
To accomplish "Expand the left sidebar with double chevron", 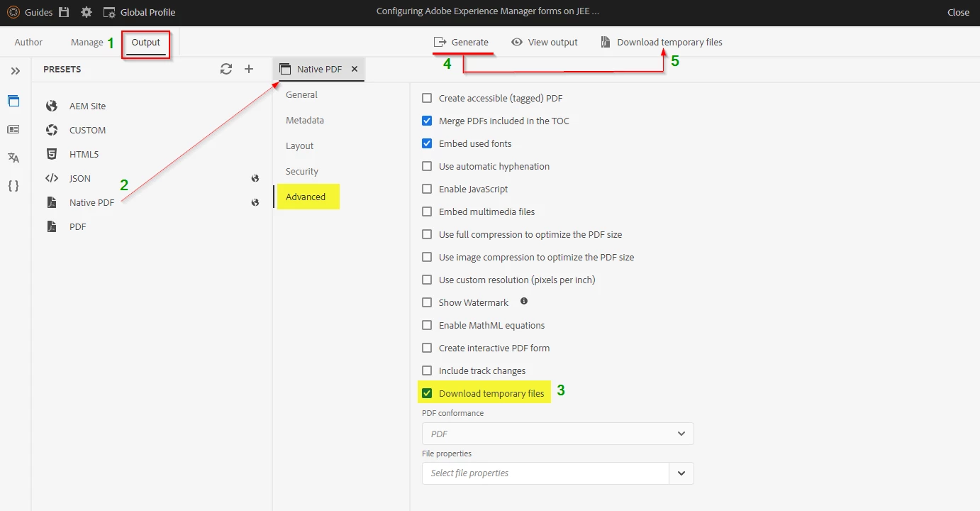I will pos(15,71).
